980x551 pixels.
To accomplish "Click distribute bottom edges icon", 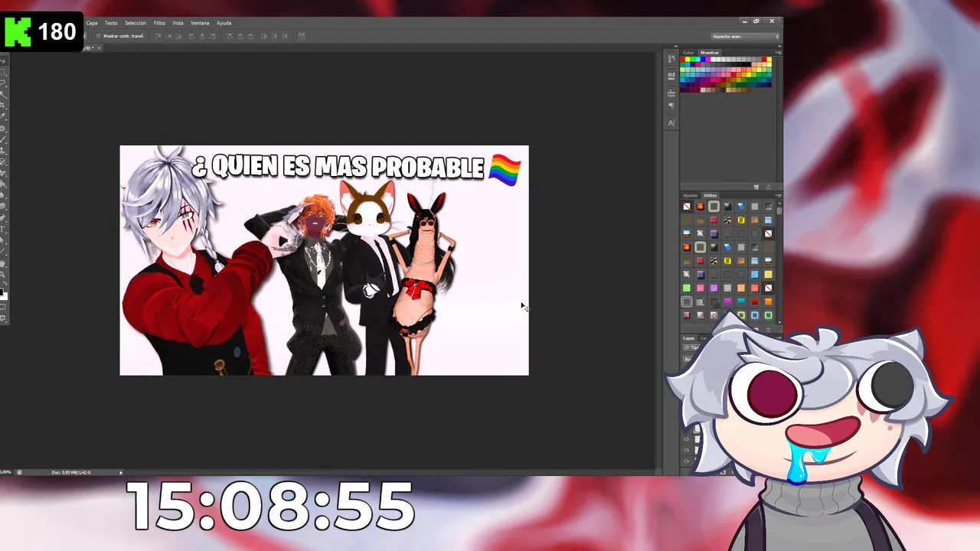I will (250, 36).
